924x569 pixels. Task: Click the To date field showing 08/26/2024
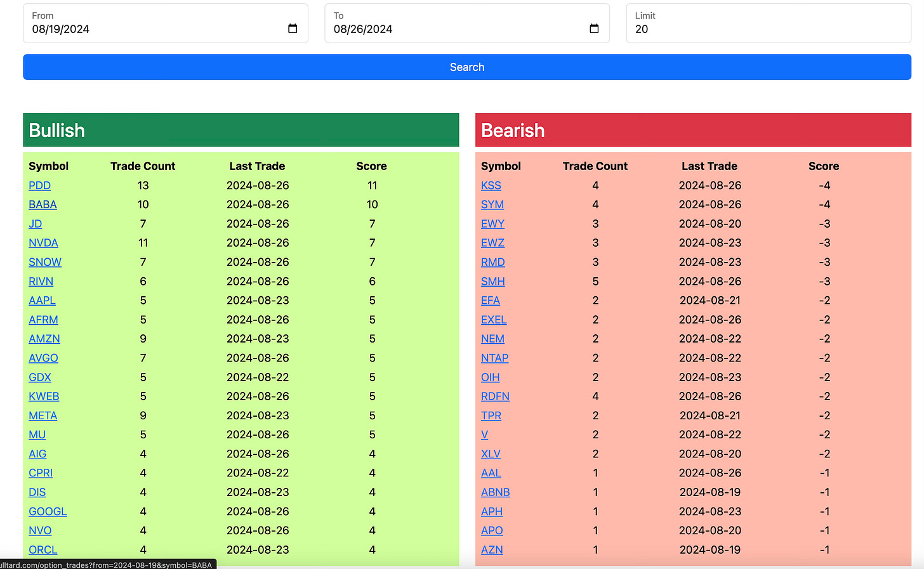[467, 23]
